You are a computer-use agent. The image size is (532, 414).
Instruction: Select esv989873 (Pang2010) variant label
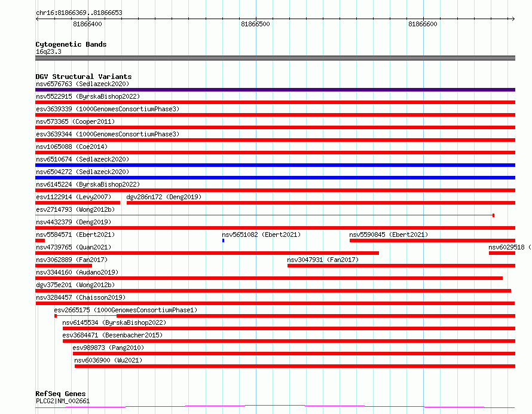tap(108, 348)
